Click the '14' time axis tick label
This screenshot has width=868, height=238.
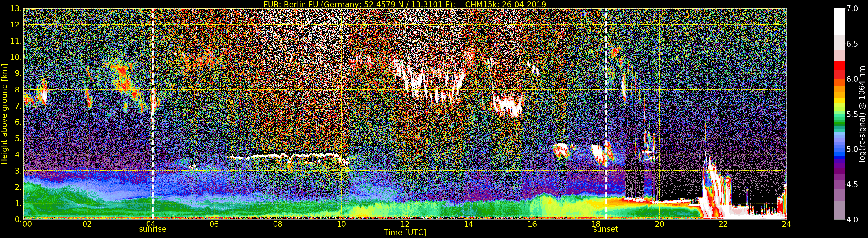pyautogui.click(x=469, y=224)
